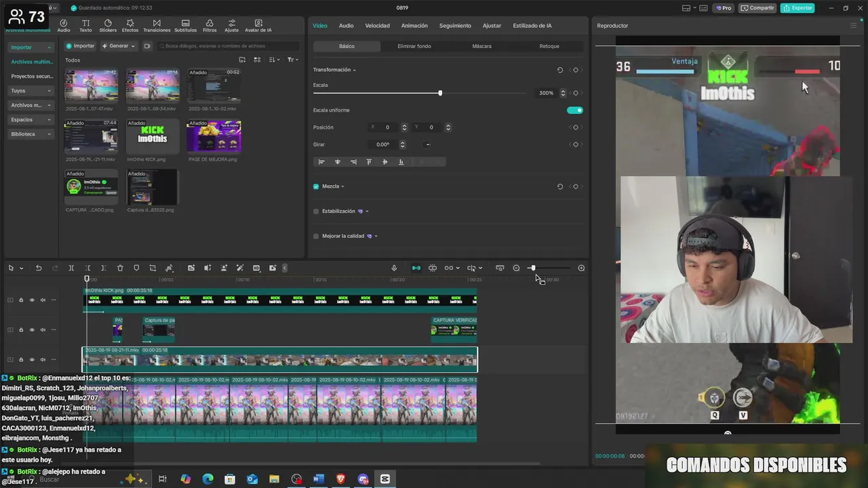
Task: Hide the Captura de pantalla overlay track
Action: (32, 329)
